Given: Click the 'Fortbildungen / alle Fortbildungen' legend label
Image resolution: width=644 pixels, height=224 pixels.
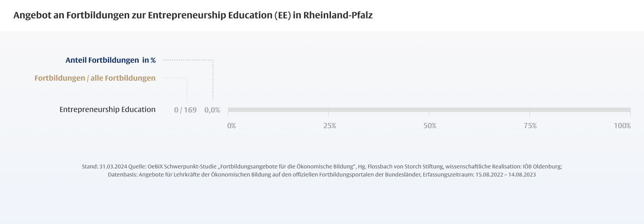Looking at the screenshot, I should tap(95, 78).
